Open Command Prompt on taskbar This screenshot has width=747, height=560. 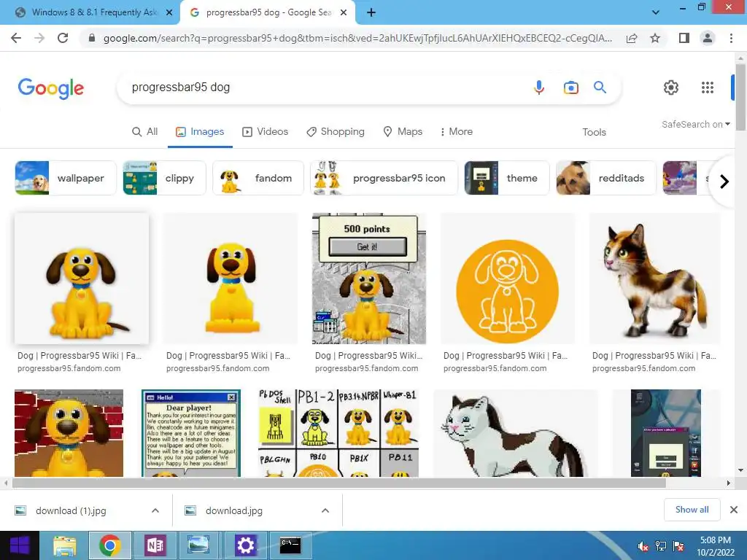click(290, 545)
